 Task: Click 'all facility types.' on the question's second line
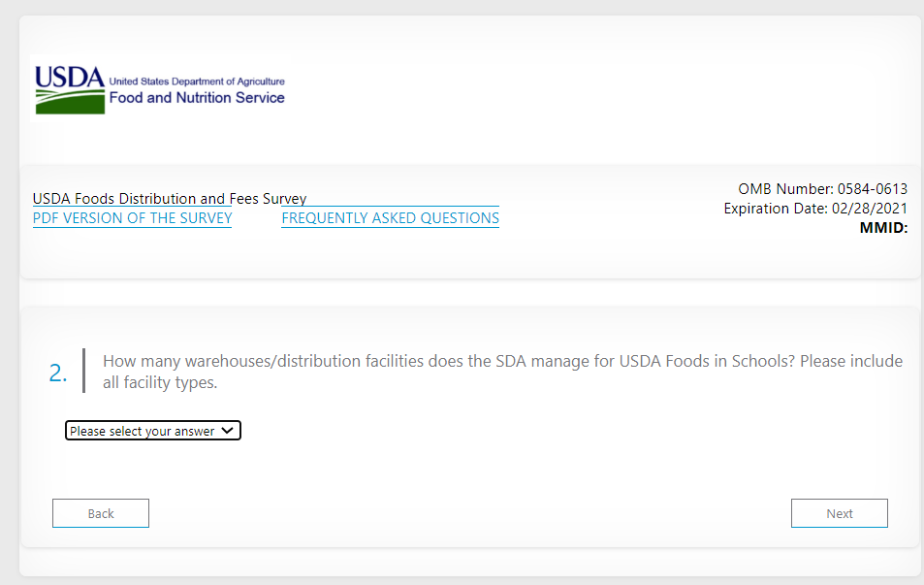click(160, 382)
